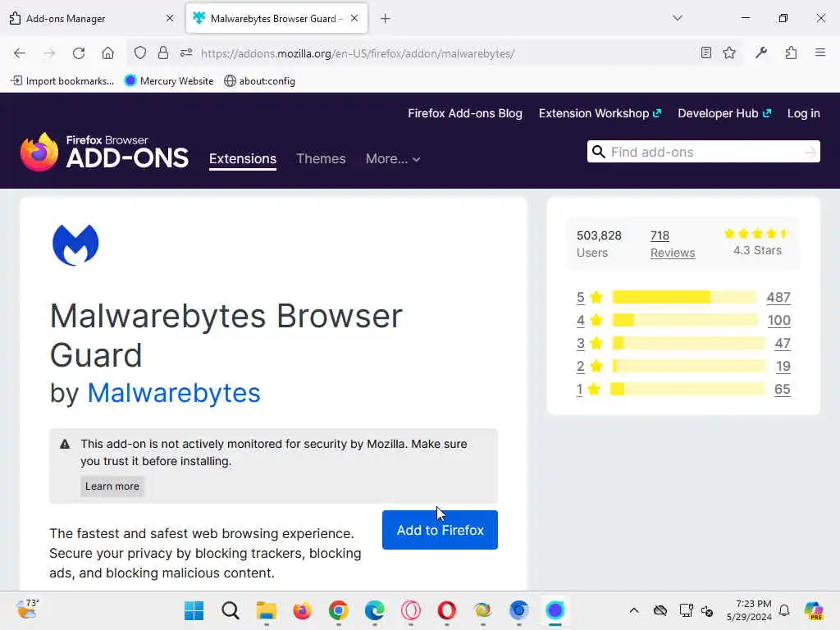The width and height of the screenshot is (840, 630).
Task: Open the Firefox home page icon
Action: (x=107, y=53)
